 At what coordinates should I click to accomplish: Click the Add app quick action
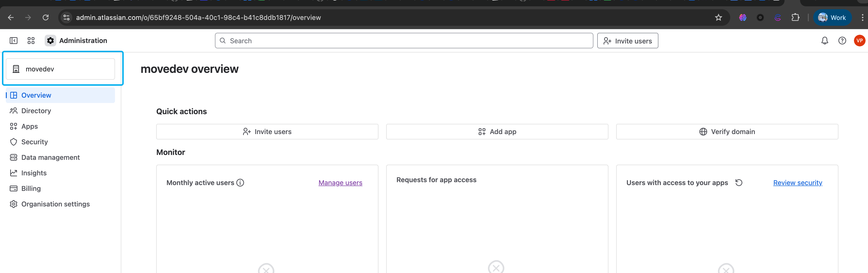pos(497,132)
